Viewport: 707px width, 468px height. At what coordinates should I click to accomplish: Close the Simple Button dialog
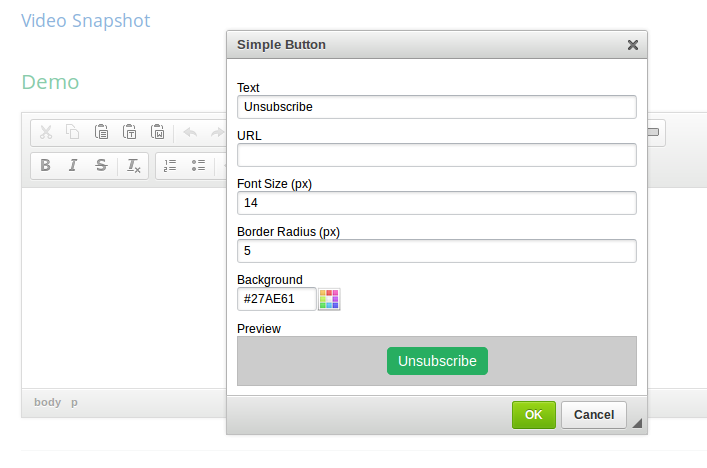632,45
